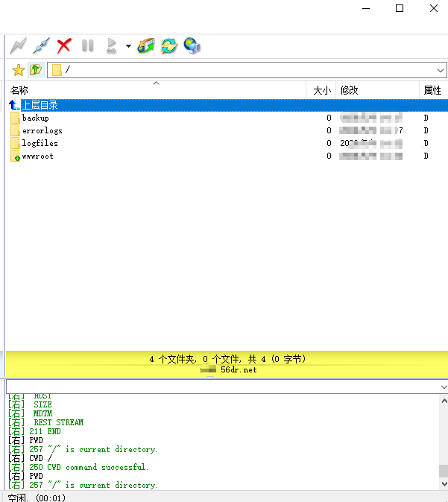Click the D attribute of backup row
448x502 pixels.
pyautogui.click(x=426, y=118)
